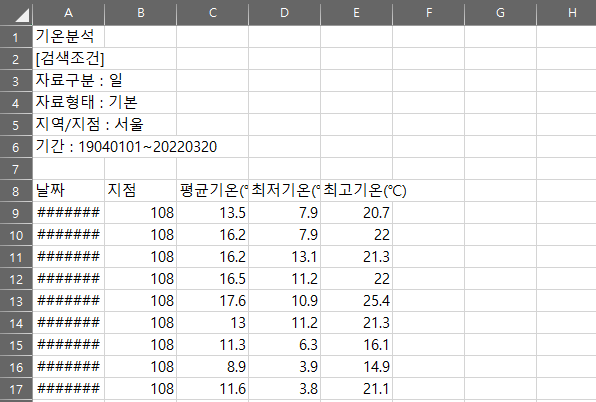Image resolution: width=596 pixels, height=402 pixels.
Task: Select row 13 header
Action: pyautogui.click(x=16, y=301)
